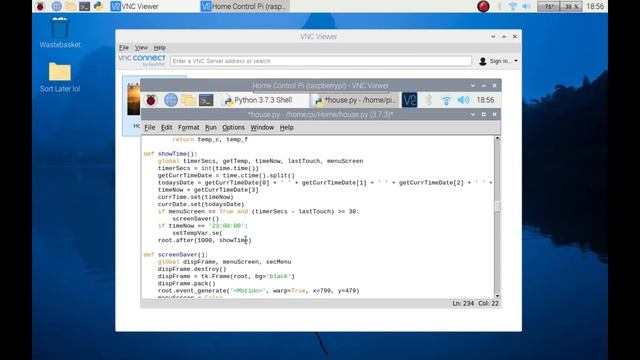Click the Python icon on the outer taskbar
640x360 pixels.
[x=98, y=6]
